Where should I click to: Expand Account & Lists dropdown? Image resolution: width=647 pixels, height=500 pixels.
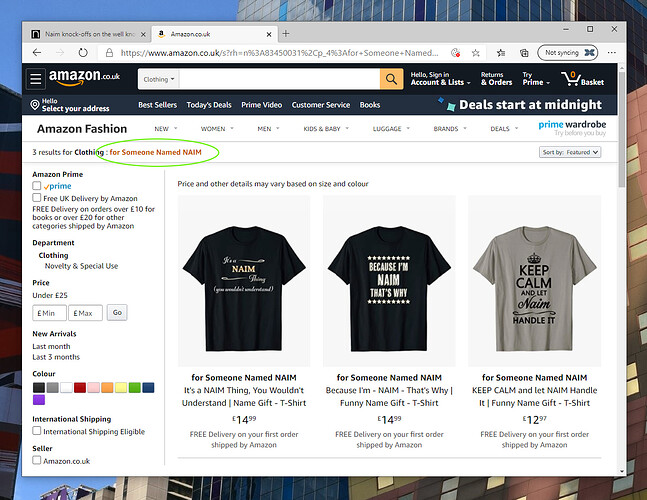click(440, 78)
